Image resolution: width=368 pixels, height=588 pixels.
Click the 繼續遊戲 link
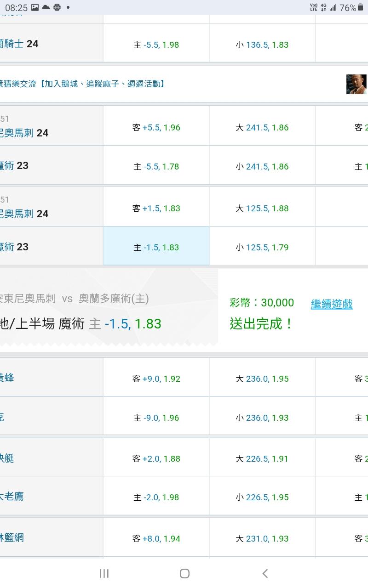[332, 304]
